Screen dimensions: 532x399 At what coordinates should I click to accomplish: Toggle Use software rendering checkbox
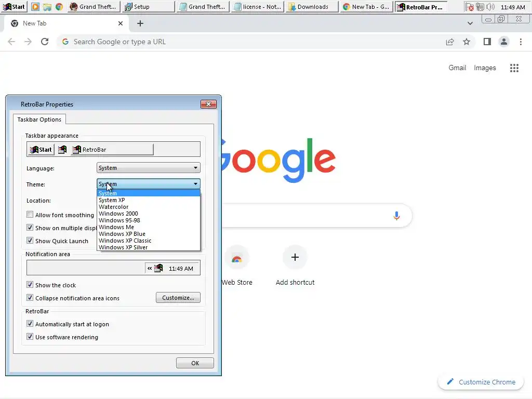point(30,337)
